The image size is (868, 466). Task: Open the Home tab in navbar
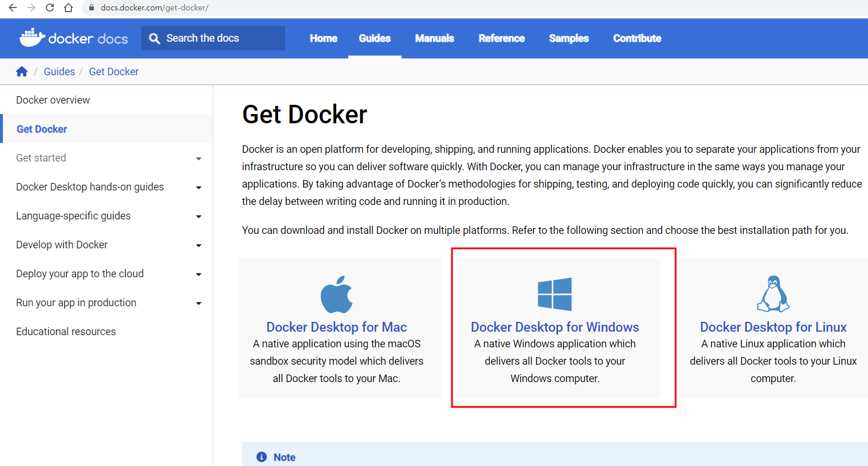click(323, 38)
